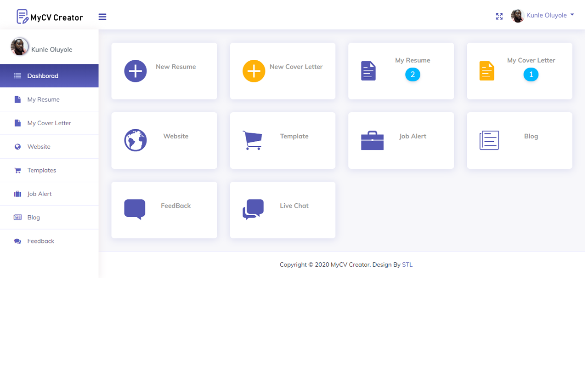Click the My Cover Letter count badge

click(531, 75)
